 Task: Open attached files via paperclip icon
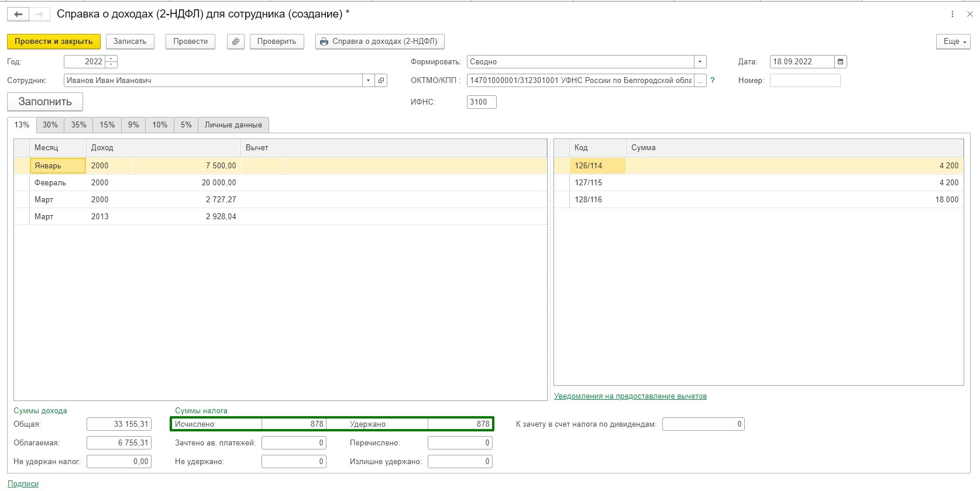tap(236, 42)
